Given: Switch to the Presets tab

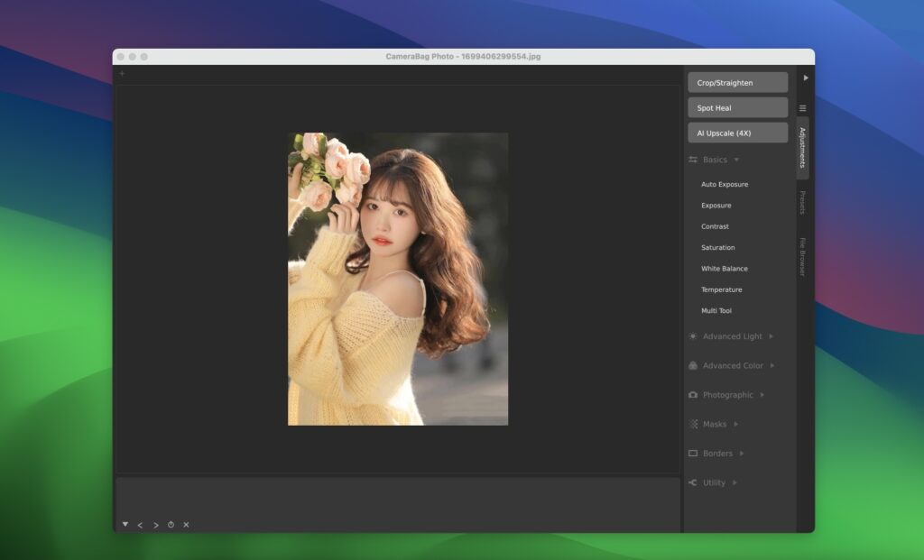Looking at the screenshot, I should 802,202.
